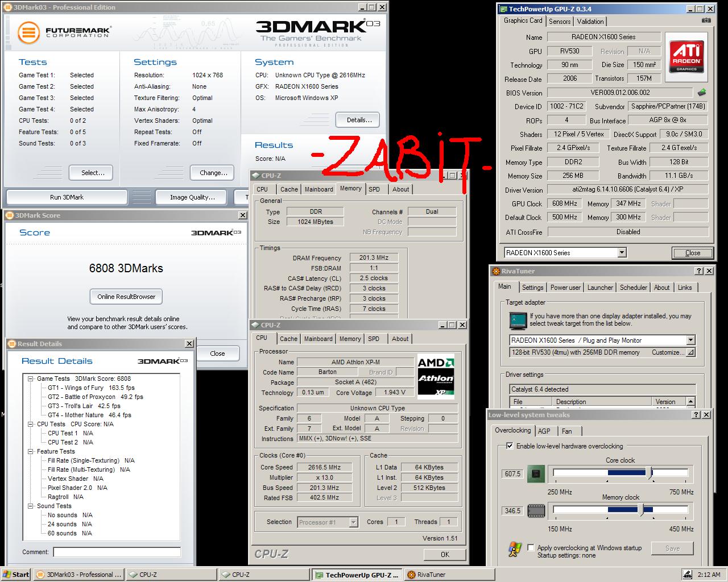Click the driver file list scrollbar up arrow
The image size is (728, 582).
coord(690,402)
